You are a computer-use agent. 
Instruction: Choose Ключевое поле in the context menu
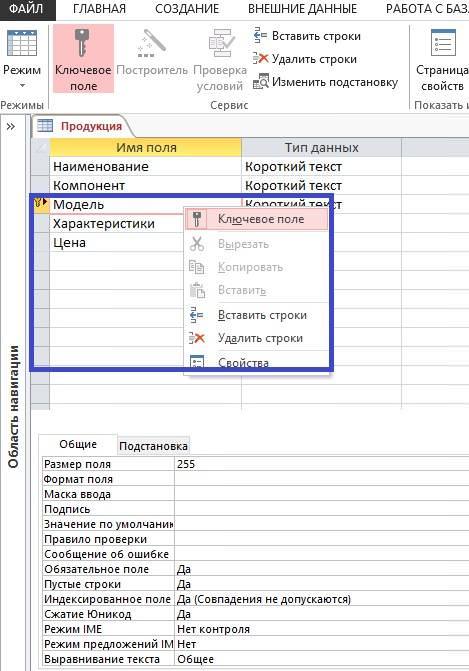click(x=256, y=219)
